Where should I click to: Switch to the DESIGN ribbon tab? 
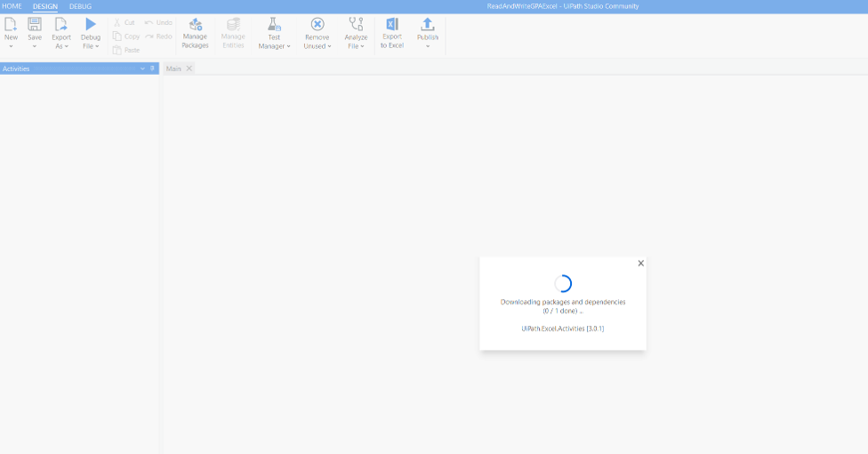[x=44, y=6]
